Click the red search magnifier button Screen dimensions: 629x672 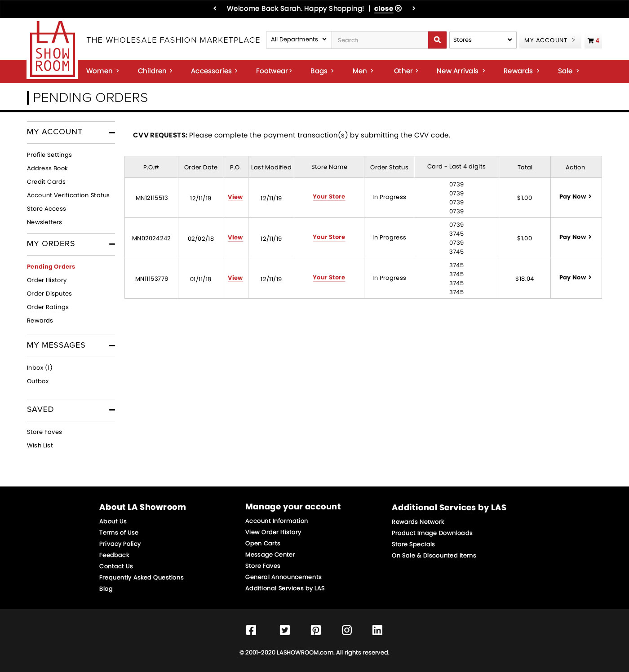pos(437,40)
